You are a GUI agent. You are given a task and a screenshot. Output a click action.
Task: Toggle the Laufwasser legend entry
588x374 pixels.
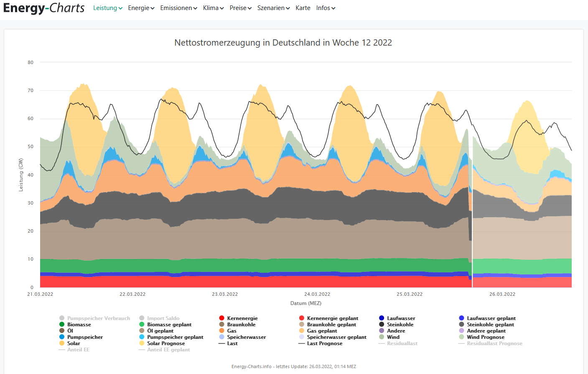pos(397,318)
